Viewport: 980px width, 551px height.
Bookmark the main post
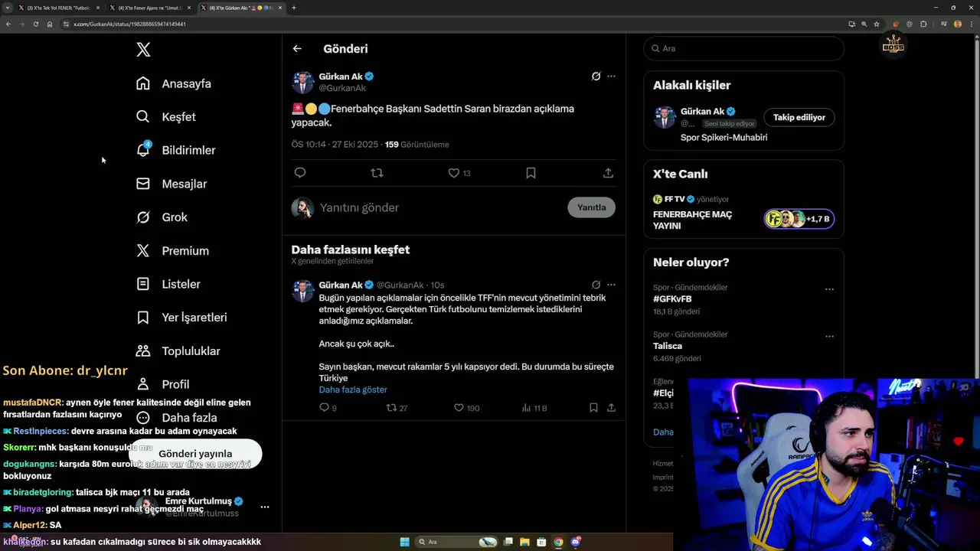(x=531, y=173)
